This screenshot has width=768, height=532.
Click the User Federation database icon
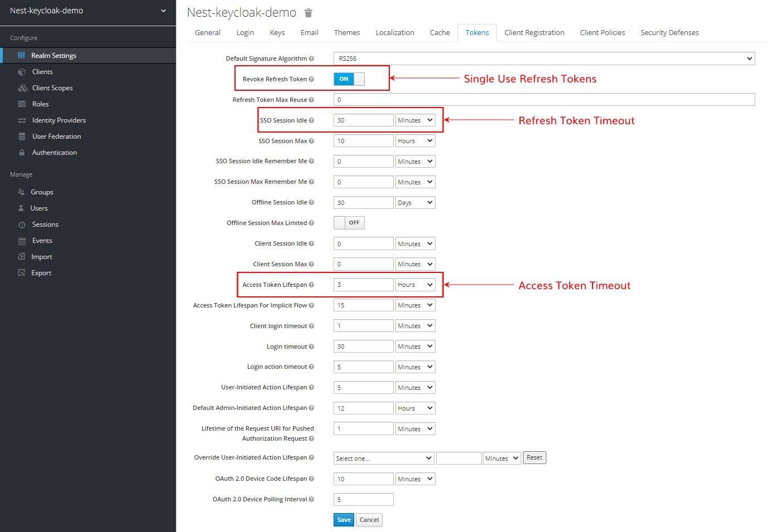click(x=22, y=136)
